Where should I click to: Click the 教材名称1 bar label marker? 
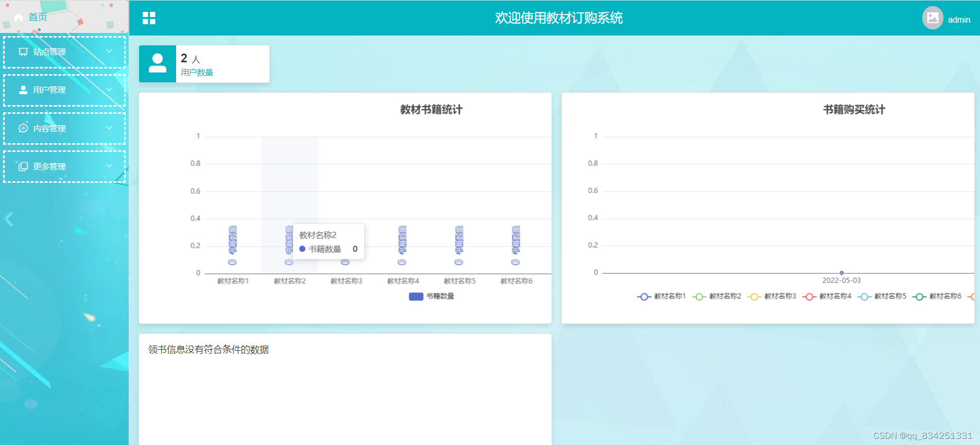pos(232,245)
